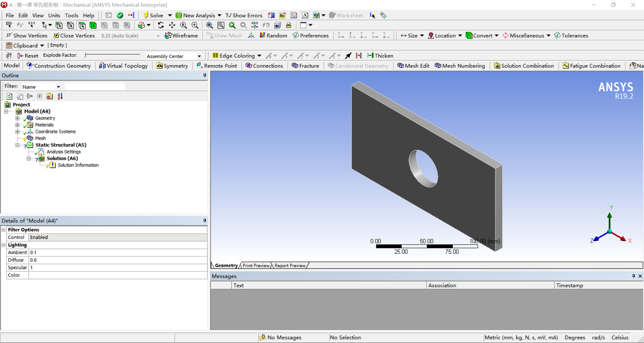
Task: Click the Rotate view icon
Action: pos(161,25)
